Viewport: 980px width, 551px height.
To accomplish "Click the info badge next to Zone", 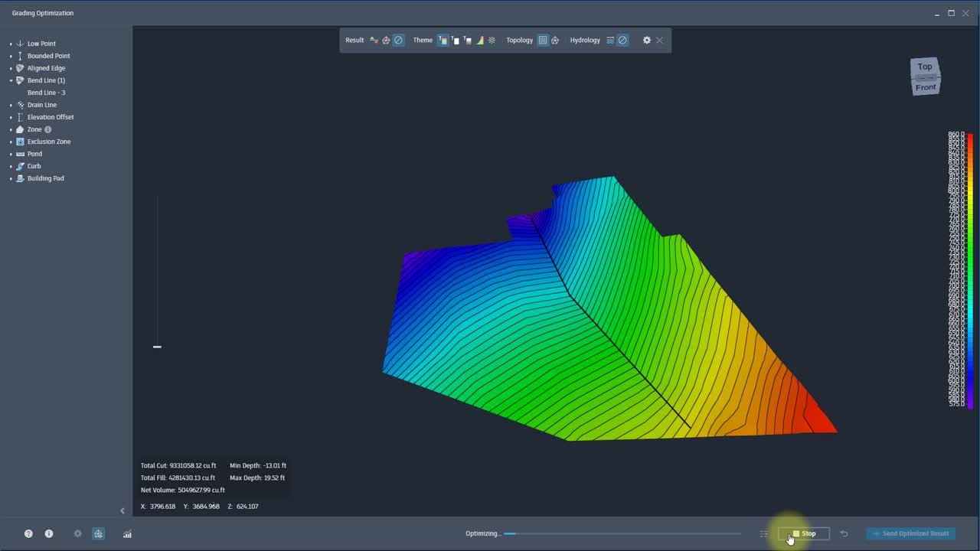I will (47, 129).
